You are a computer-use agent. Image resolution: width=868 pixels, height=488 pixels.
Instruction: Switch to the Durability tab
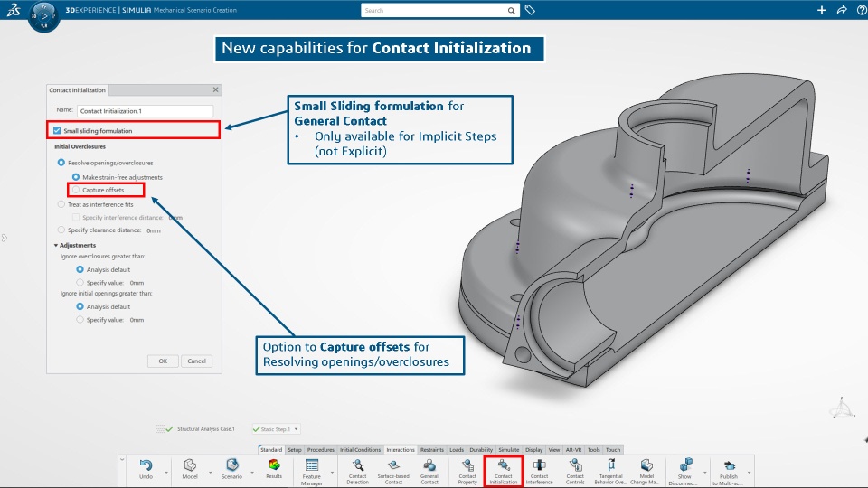click(x=481, y=450)
